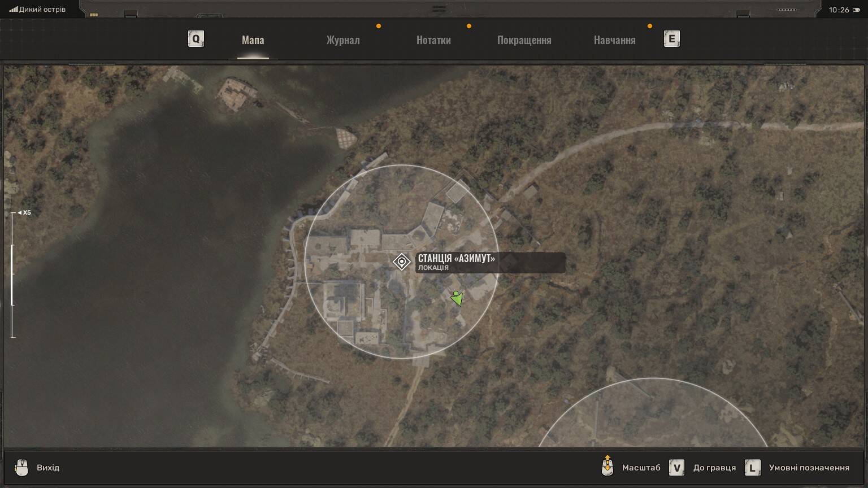Adjust the X5 map zoom slider

12,275
